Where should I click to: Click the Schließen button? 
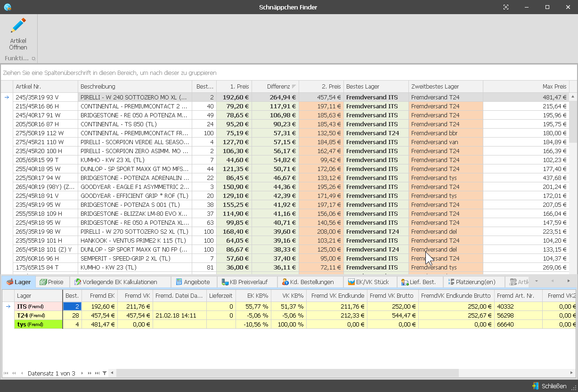[549, 386]
